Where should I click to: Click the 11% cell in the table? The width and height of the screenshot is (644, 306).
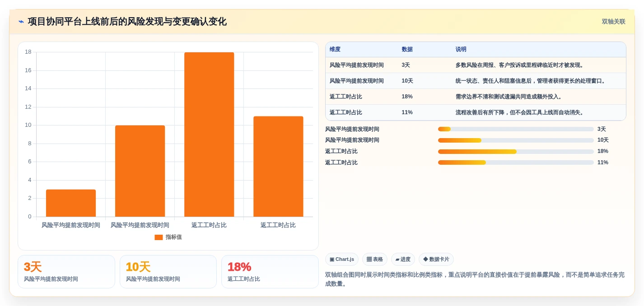(407, 113)
